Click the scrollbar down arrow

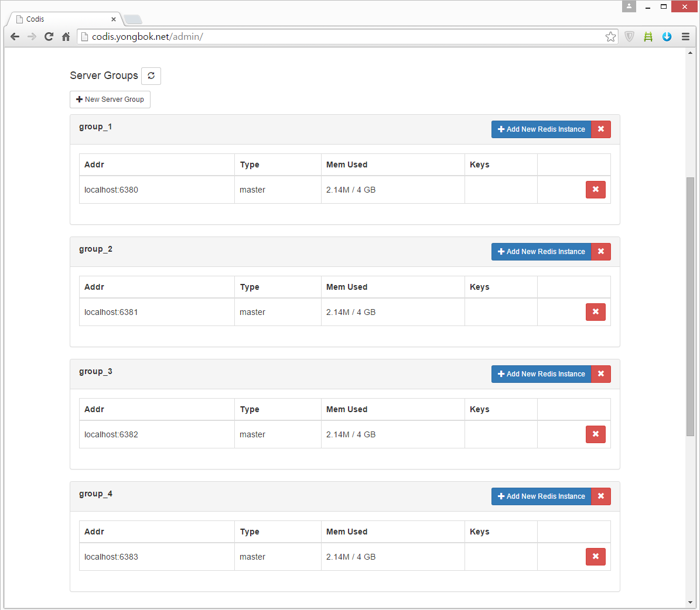(690, 602)
